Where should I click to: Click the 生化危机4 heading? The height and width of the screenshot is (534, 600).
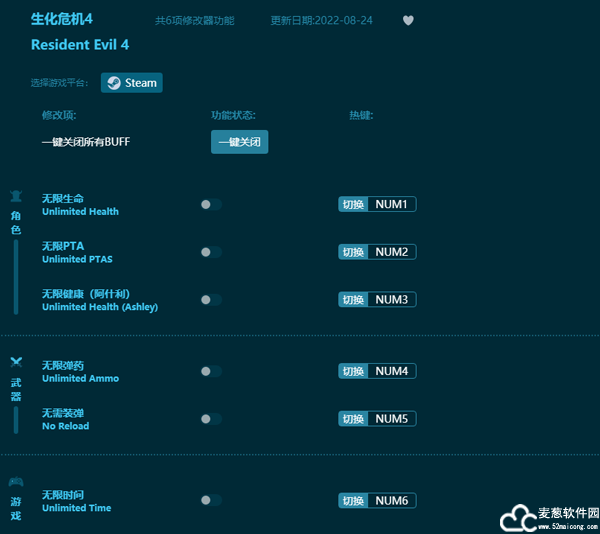(62, 19)
